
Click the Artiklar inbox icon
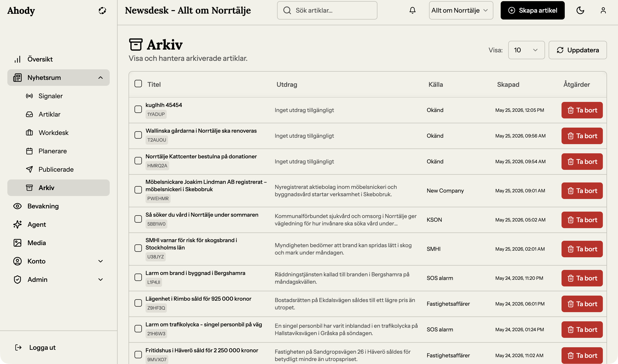click(29, 114)
